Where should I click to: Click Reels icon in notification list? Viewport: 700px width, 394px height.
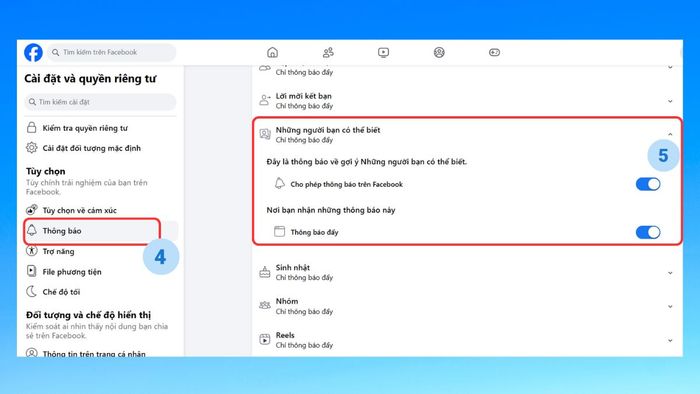click(x=265, y=339)
